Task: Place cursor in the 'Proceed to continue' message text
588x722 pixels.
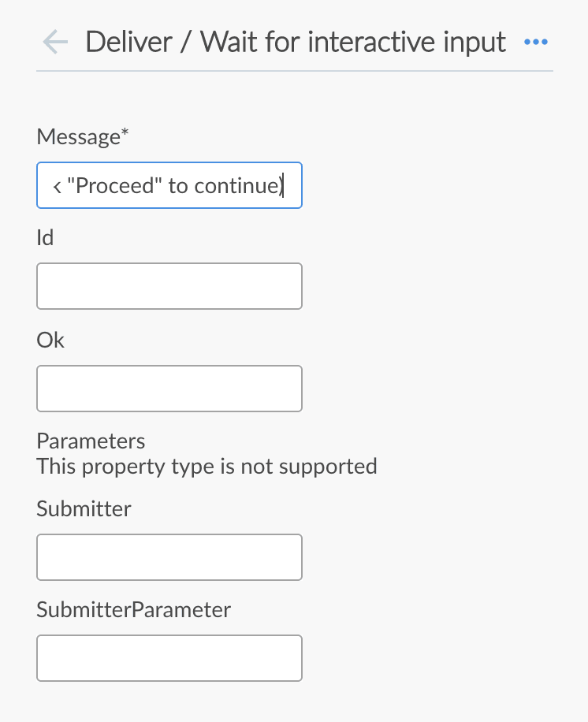Action: (x=169, y=184)
